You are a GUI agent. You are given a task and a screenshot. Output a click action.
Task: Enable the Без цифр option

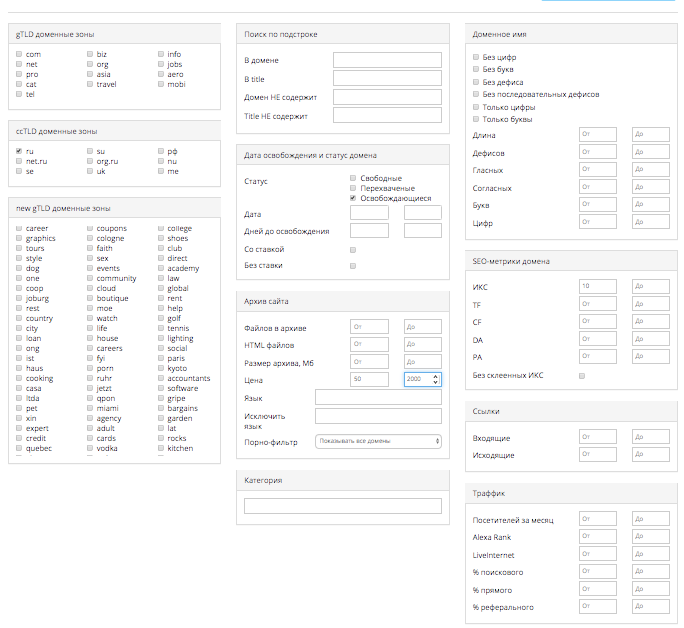476,57
